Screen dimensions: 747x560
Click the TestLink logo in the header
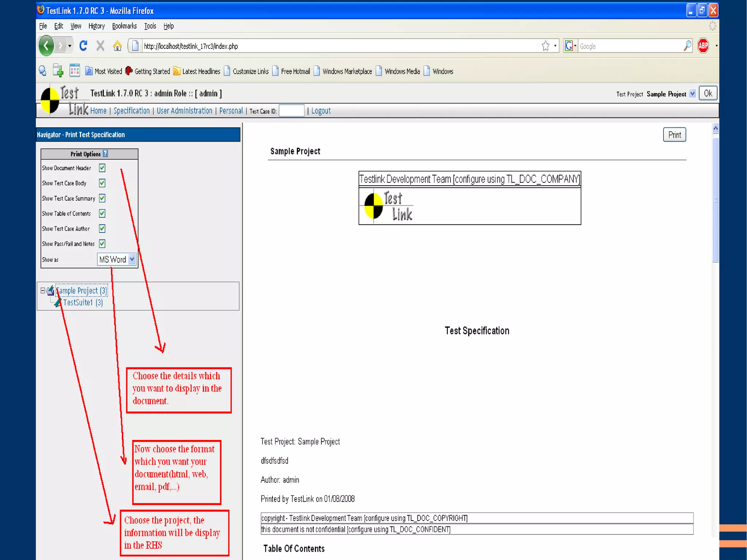click(64, 100)
